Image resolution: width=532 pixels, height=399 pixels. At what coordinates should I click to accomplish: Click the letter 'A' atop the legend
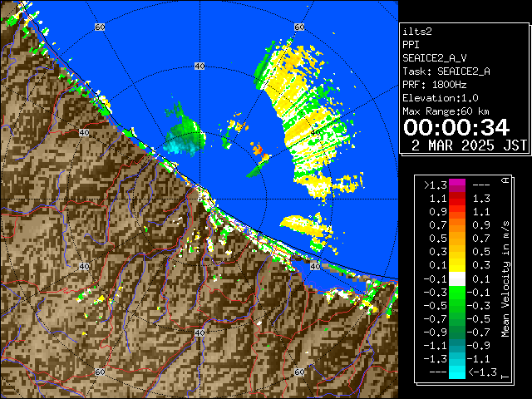(x=505, y=180)
